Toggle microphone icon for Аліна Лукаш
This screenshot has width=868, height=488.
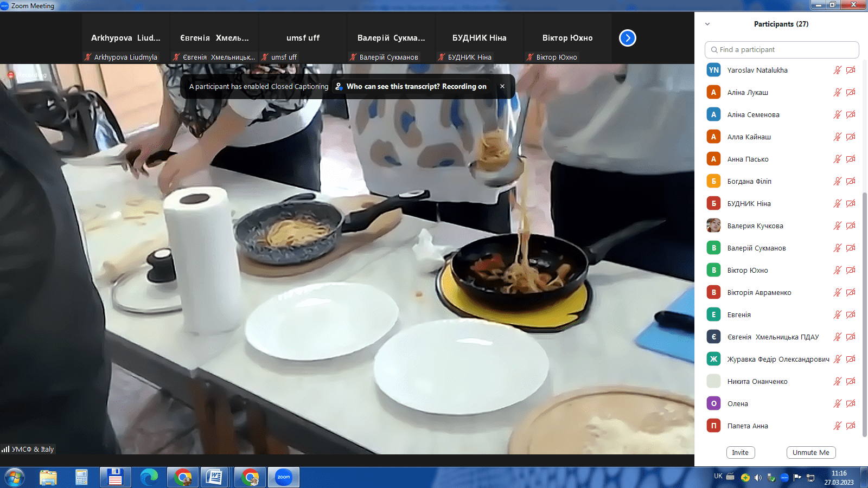837,92
